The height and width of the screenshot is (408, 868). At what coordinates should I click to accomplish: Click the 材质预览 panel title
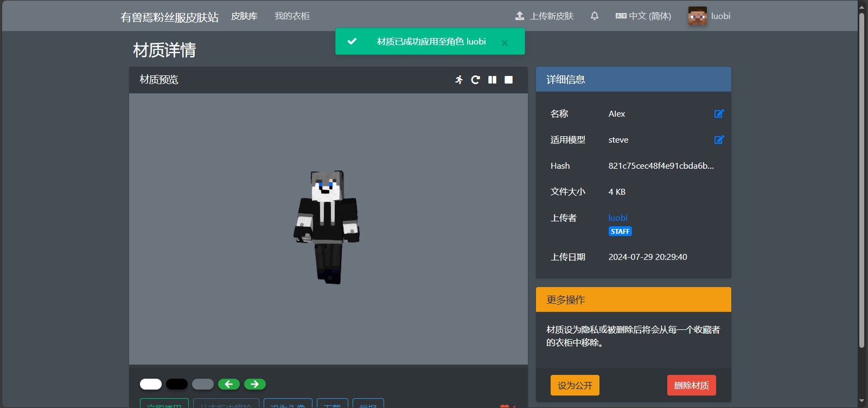159,80
